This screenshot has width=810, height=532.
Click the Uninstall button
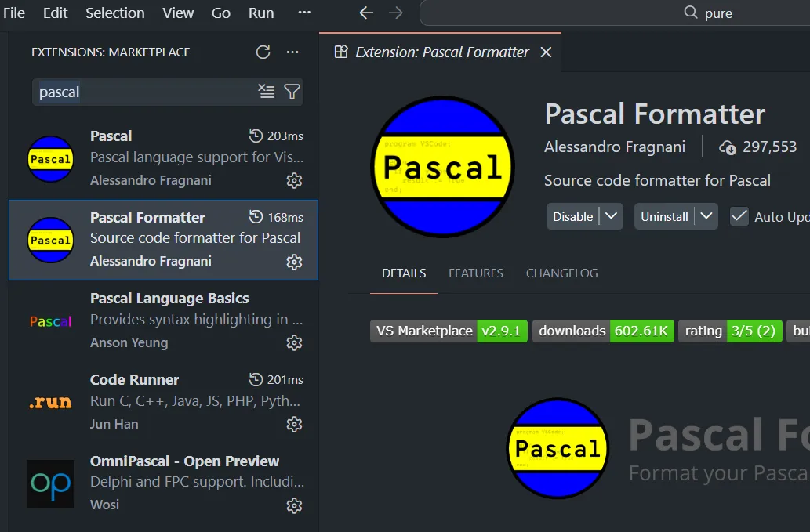click(x=664, y=216)
